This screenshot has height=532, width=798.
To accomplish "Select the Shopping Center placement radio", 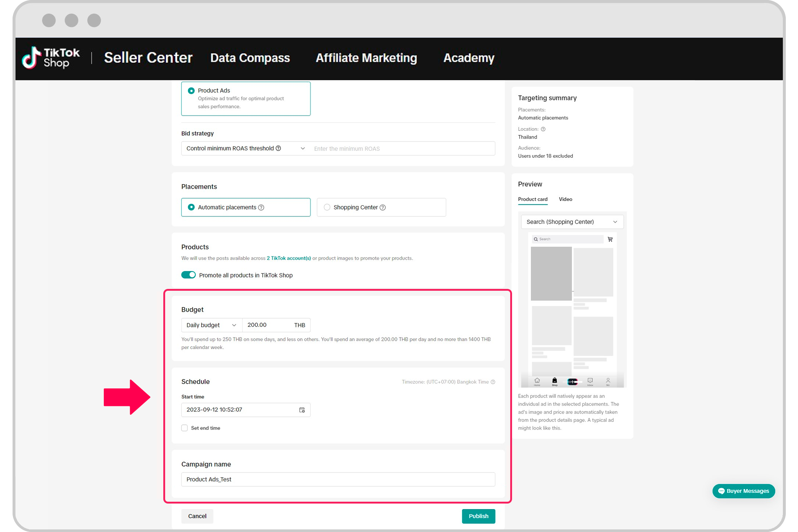I will pos(327,207).
